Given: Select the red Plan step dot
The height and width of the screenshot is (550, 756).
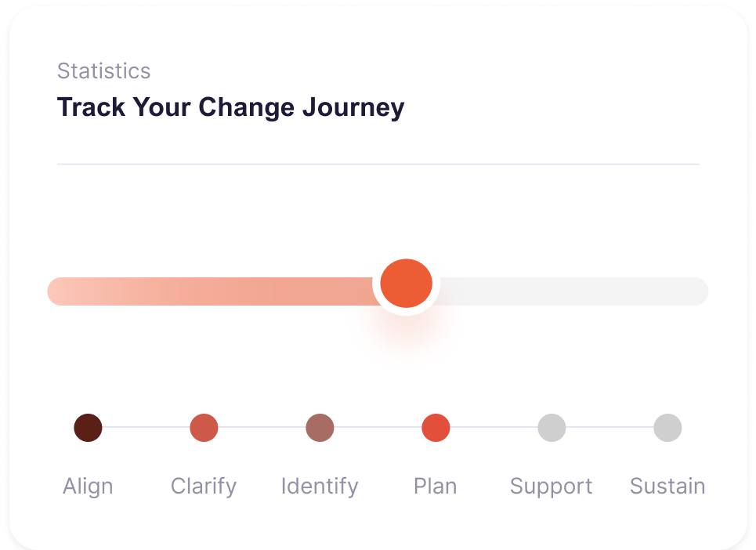Looking at the screenshot, I should click(436, 428).
